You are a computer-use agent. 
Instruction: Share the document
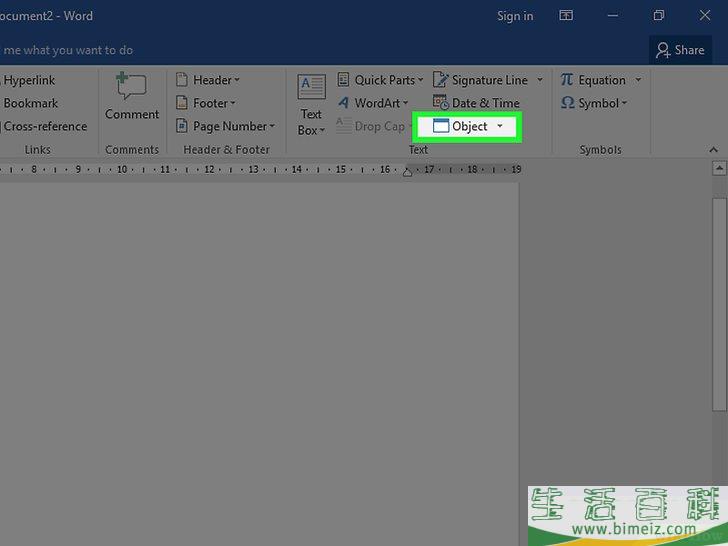pyautogui.click(x=680, y=49)
